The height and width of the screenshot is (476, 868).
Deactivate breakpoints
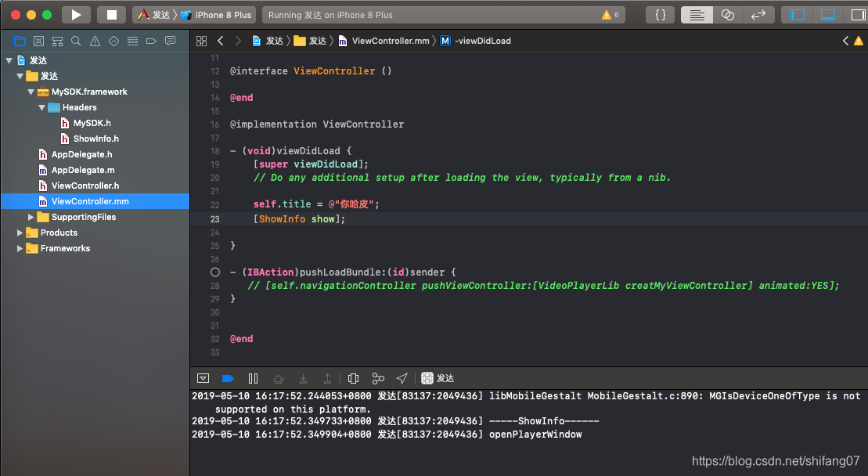pyautogui.click(x=228, y=378)
